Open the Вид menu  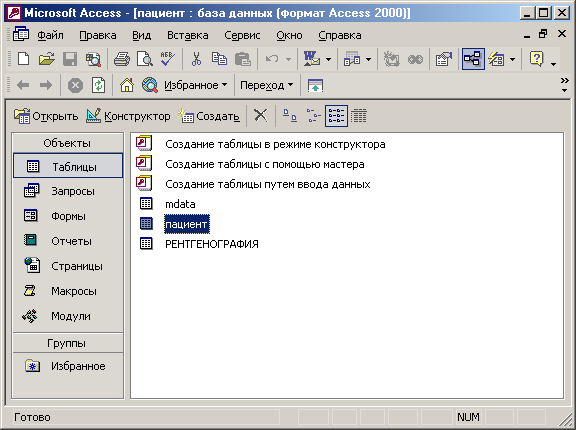tap(141, 35)
